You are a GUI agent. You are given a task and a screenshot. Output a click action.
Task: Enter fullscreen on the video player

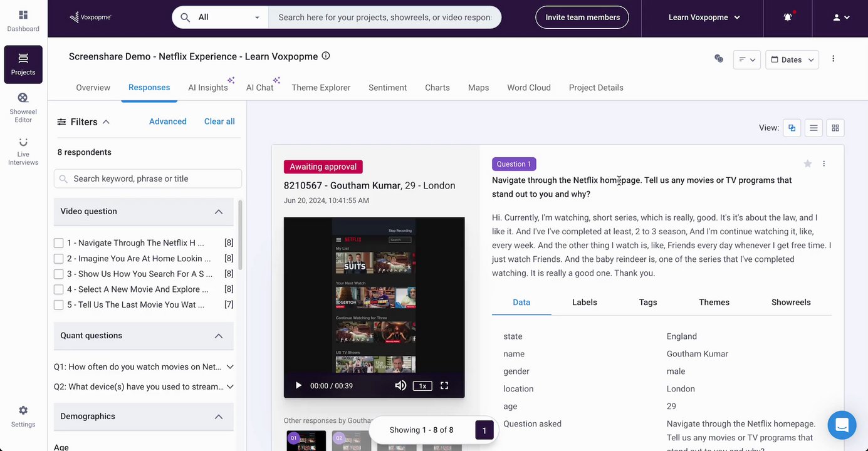click(444, 386)
